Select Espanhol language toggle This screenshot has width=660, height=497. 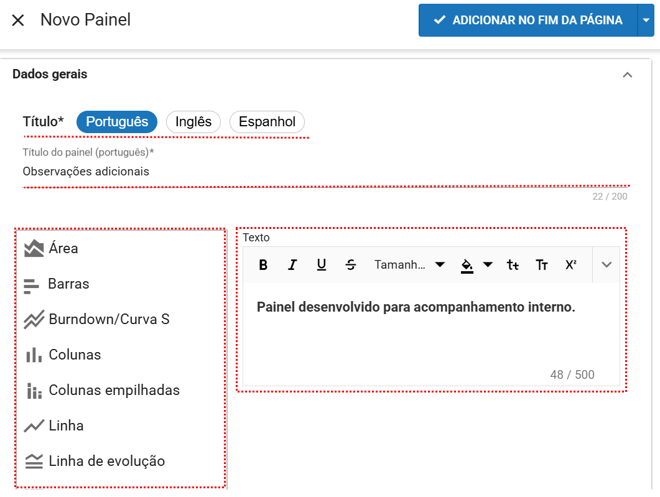(x=267, y=122)
